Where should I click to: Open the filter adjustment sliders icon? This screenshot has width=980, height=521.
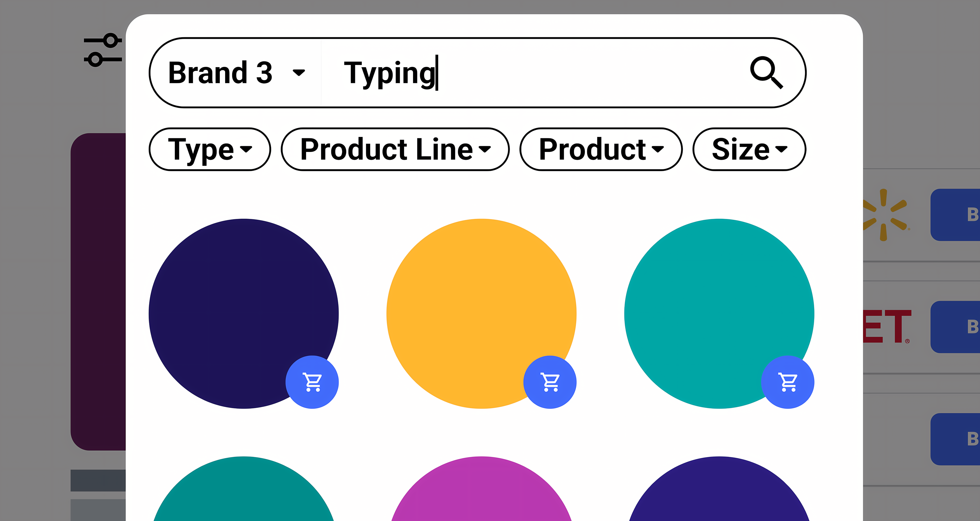pos(103,49)
